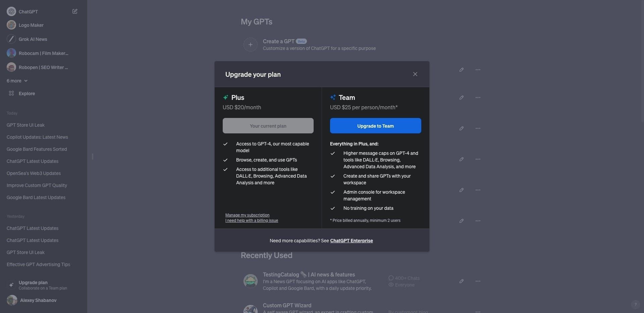Dismiss the Upgrade your plan dialog
The width and height of the screenshot is (644, 313).
[415, 74]
